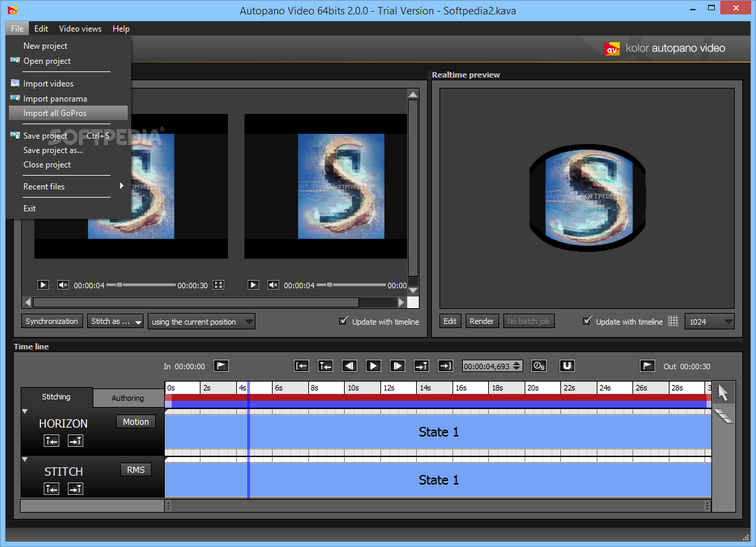
Task: Open the Stitch as dropdown
Action: [115, 321]
